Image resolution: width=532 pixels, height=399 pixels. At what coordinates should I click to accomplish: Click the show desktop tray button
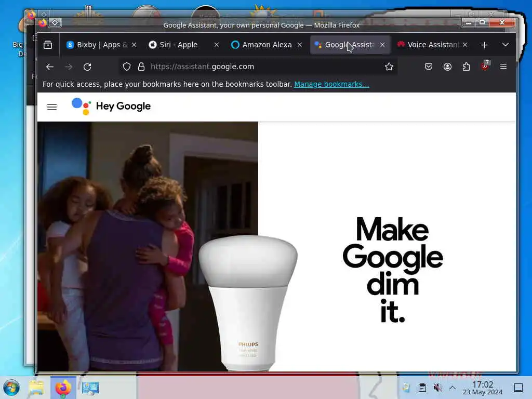tap(518, 388)
